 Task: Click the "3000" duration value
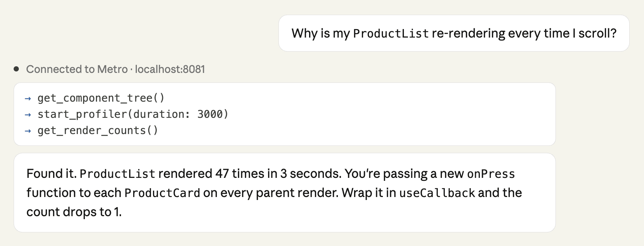tap(210, 115)
